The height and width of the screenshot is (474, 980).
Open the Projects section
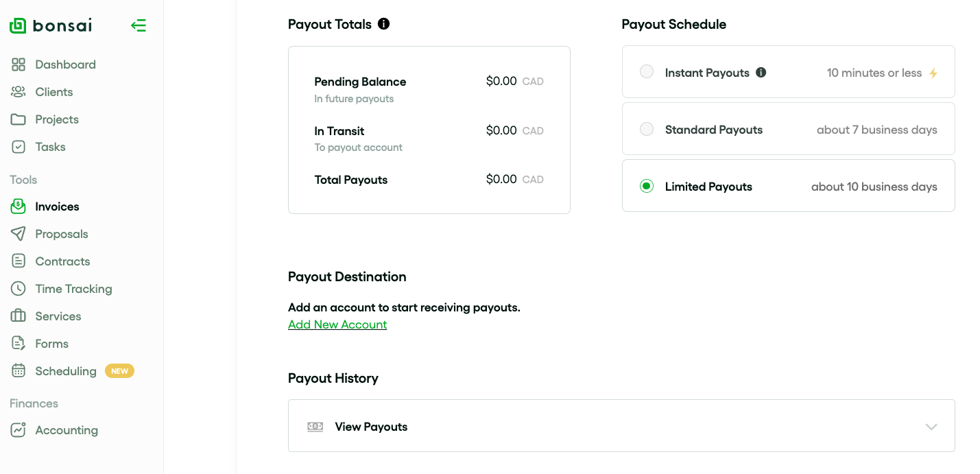pos(56,119)
